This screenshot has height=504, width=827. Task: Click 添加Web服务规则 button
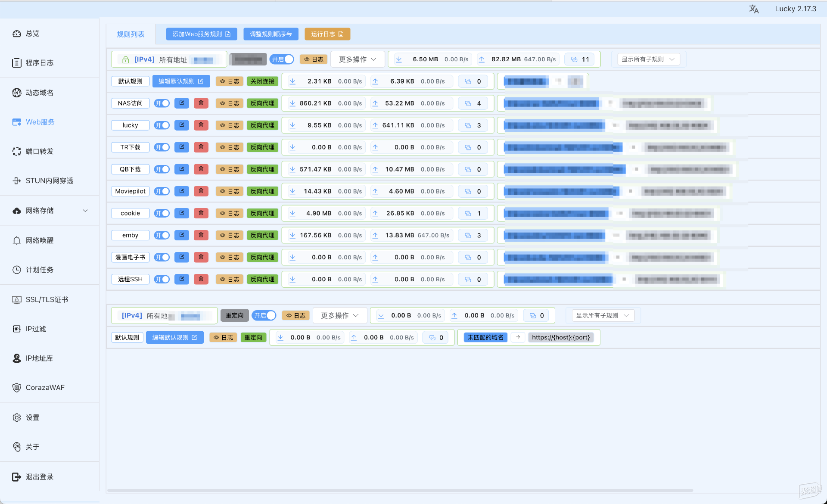tap(202, 34)
